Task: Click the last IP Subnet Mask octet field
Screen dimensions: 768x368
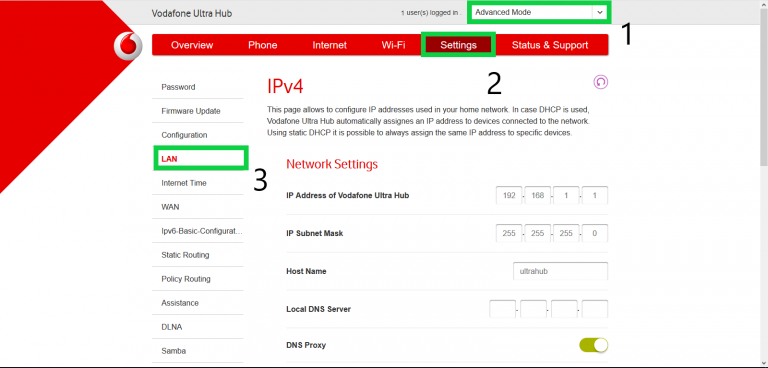Action: click(595, 233)
